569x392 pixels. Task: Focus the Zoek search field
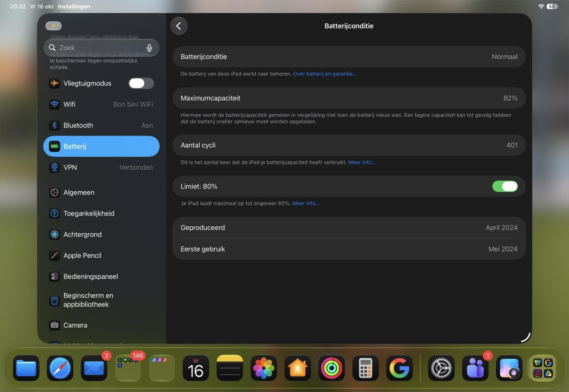(x=101, y=48)
